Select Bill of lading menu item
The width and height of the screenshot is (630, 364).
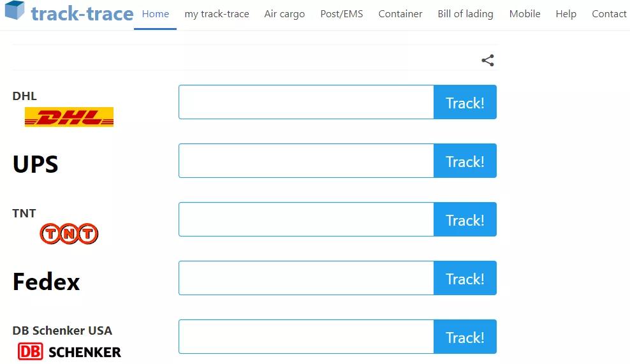(x=465, y=14)
